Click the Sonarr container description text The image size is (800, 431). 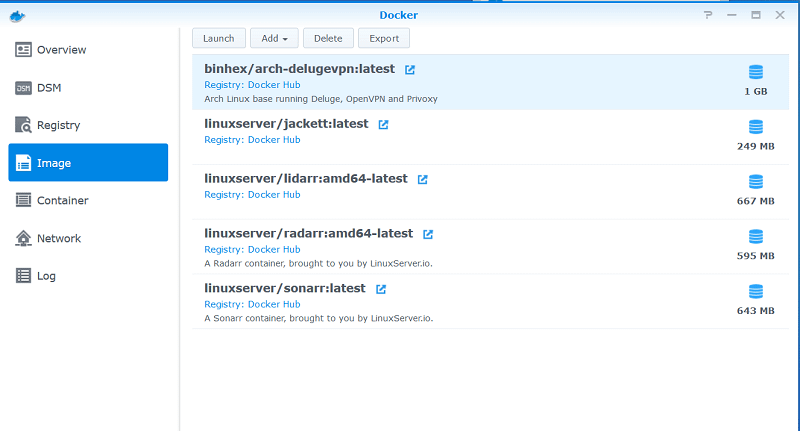point(319,318)
